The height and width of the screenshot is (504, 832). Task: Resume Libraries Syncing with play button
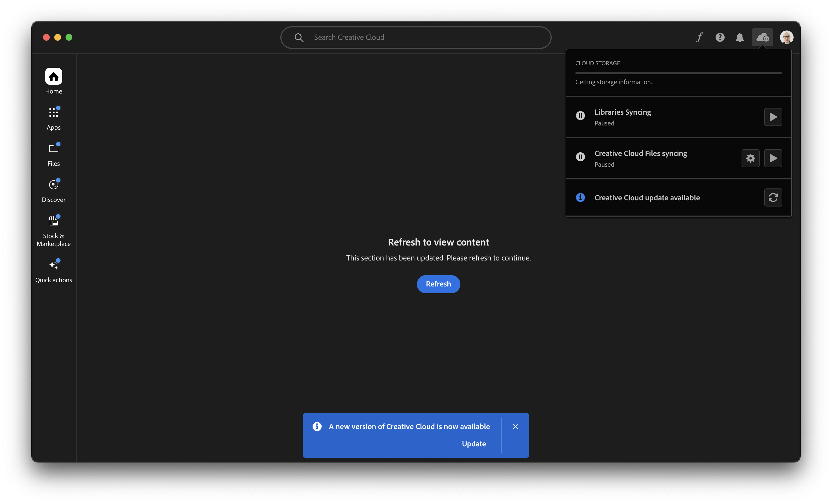point(773,117)
